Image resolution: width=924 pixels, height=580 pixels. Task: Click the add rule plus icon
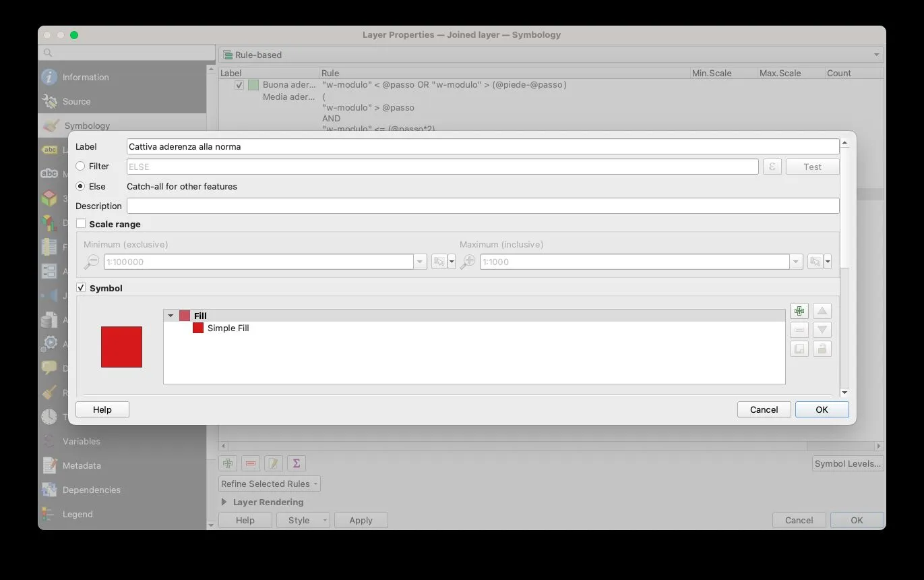point(228,463)
